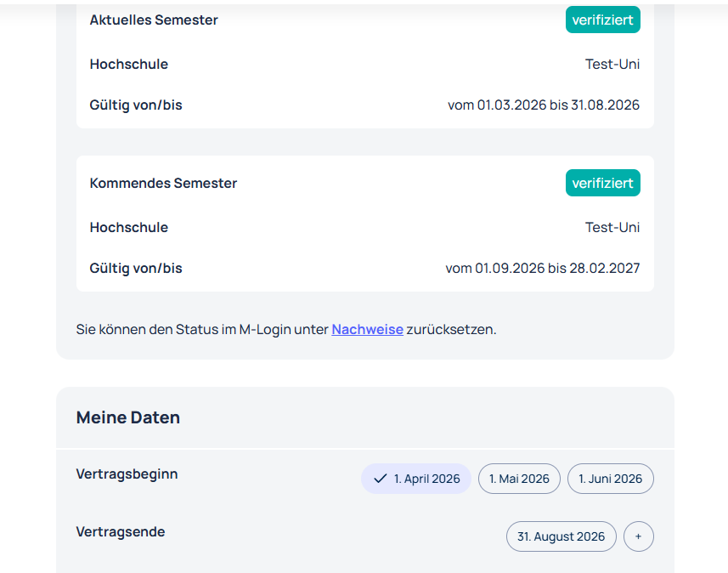Screen dimensions: 728x573
Task: Click the current semester validity dates 01.03.2026–31.08.2026
Action: coord(544,105)
